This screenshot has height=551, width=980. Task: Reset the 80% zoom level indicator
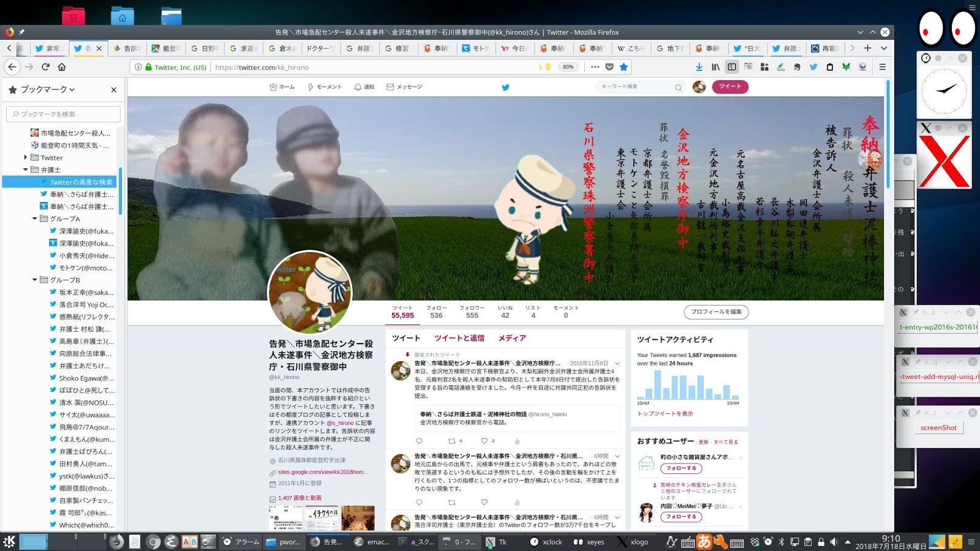click(568, 67)
